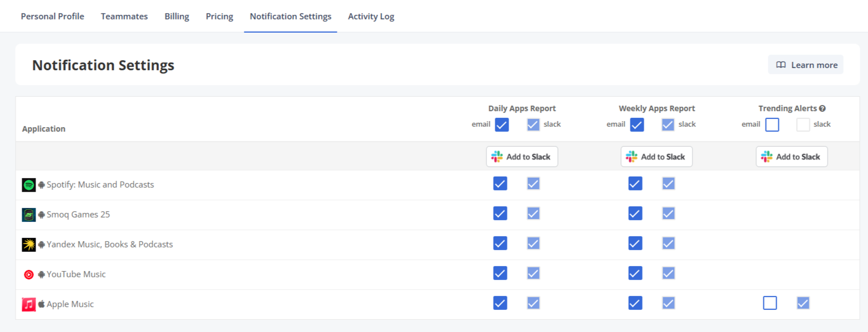Image resolution: width=868 pixels, height=332 pixels.
Task: Click the Yandex Music app icon
Action: click(29, 245)
